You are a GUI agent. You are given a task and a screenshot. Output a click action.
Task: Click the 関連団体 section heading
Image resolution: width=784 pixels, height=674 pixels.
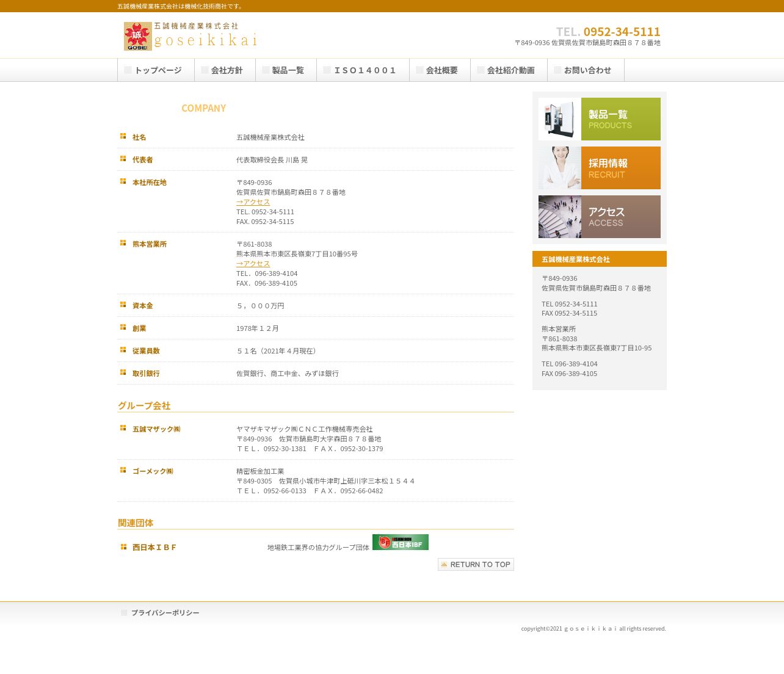[x=136, y=523]
